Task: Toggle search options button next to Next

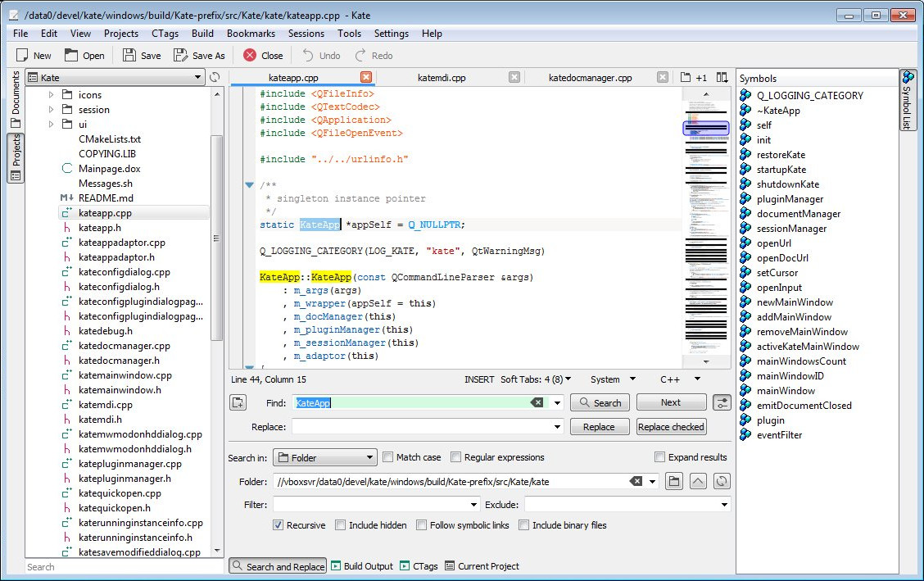Action: (722, 402)
